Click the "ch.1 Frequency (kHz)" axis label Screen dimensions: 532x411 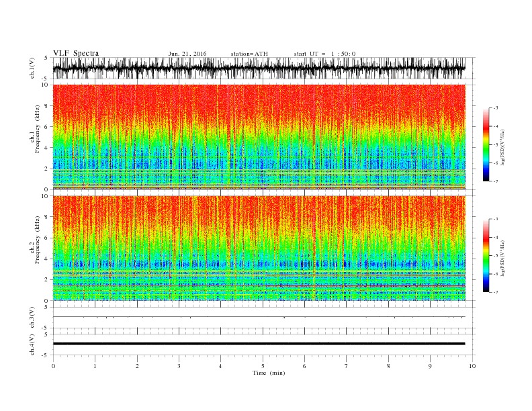pos(35,129)
